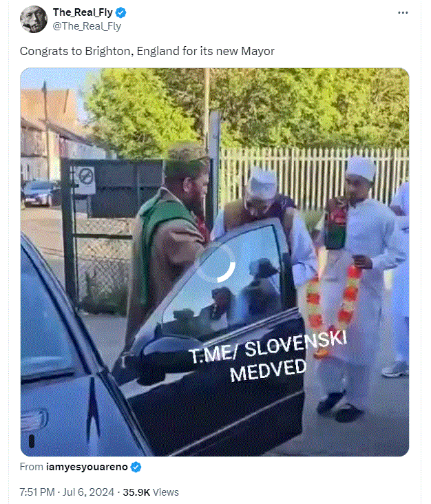Screen dimensions: 431x504
Task: Click the word "Views" in tweet footer
Action: click(x=166, y=492)
